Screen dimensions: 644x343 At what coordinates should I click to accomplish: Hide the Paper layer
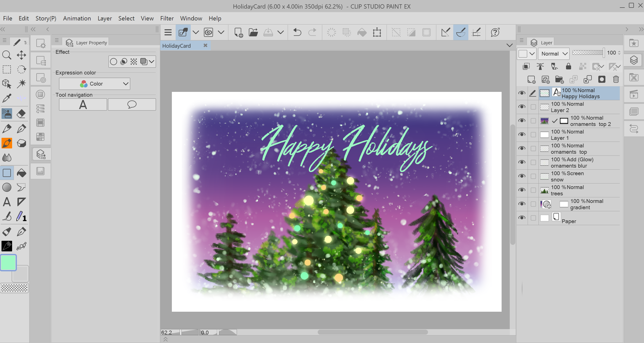pos(522,218)
